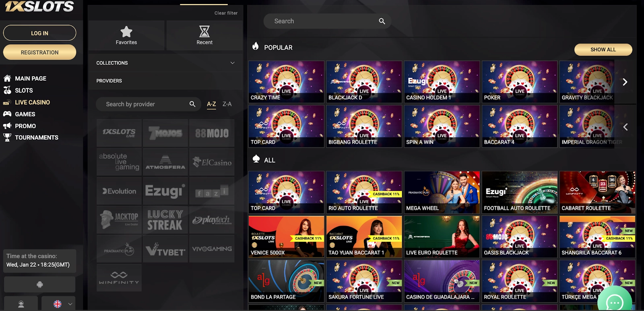Screen dimensions: 644x311
Task: Click the REGISTRATION button
Action: [x=39, y=52]
